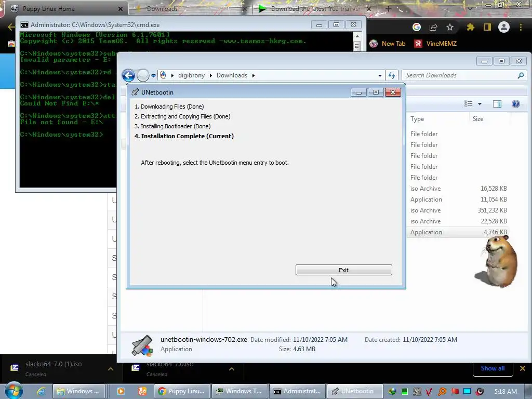532x399 pixels.
Task: Click the Share this page icon in Chrome
Action: (x=433, y=27)
